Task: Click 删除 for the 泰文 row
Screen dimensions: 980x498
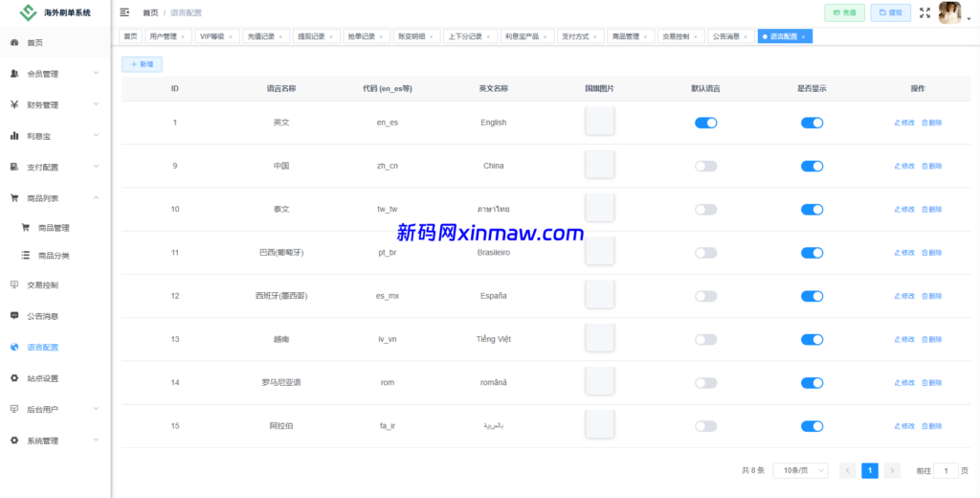Action: tap(932, 210)
